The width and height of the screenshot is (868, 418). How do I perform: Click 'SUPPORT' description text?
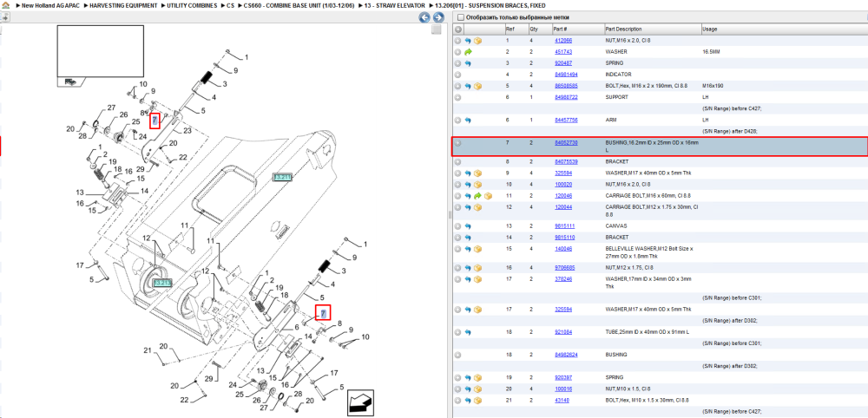click(x=616, y=97)
